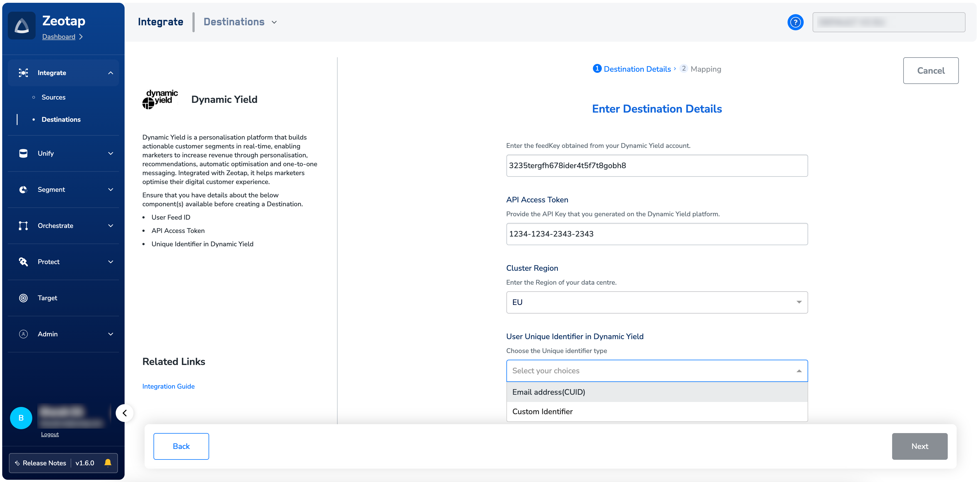Viewport: 980px width, 482px height.
Task: Open the Integration Guide link
Action: pos(168,386)
